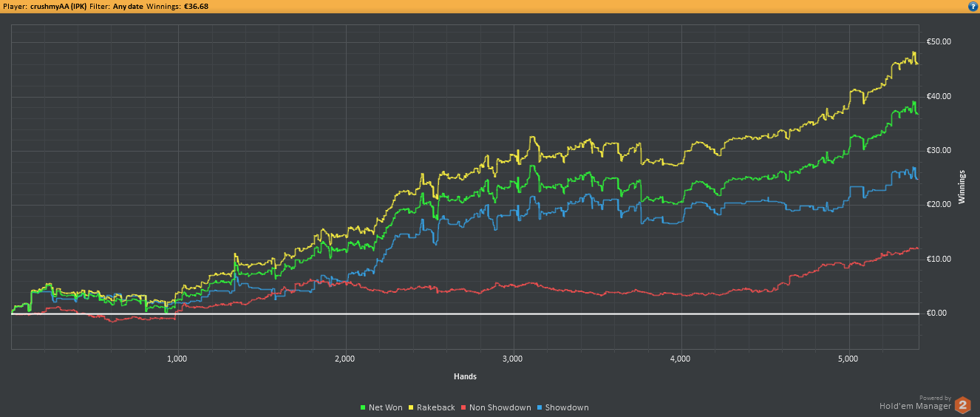Click the 'Powered by Hold'em Manager' text
Screen dimensions: 980x417
point(915,402)
